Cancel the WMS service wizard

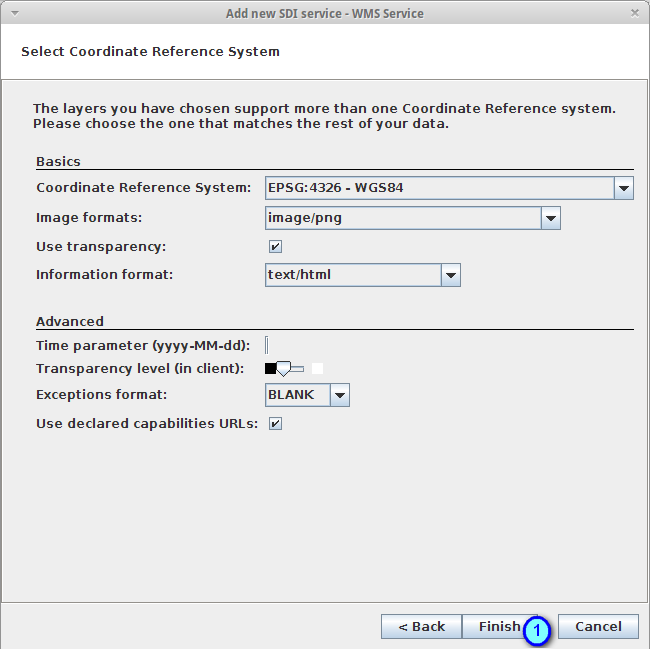pos(598,626)
